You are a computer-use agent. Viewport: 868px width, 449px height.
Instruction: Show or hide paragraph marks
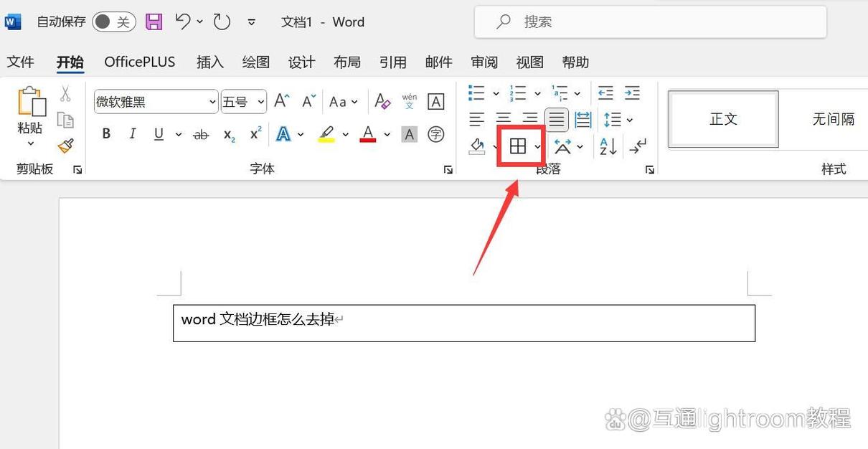[638, 147]
